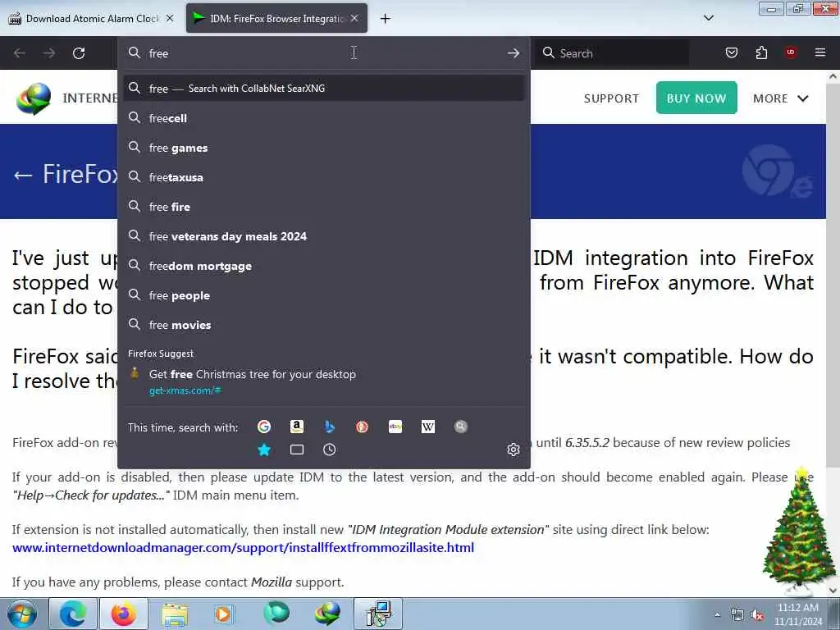Navigate forward with the Forward arrow
The image size is (840, 630).
pos(48,53)
